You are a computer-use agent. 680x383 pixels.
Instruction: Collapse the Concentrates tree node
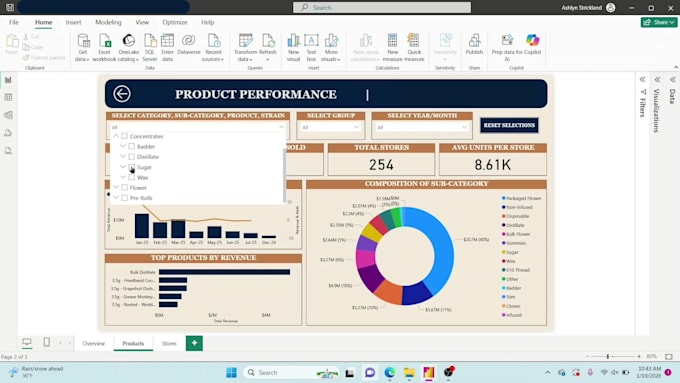point(116,136)
